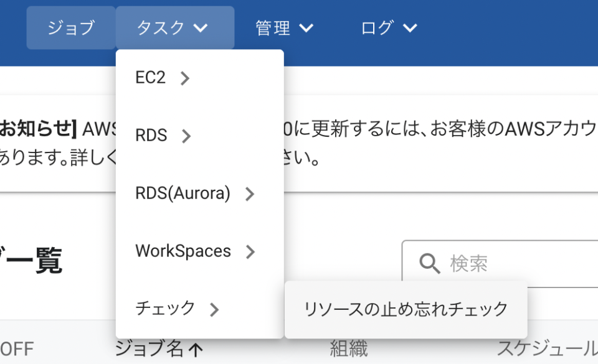Screen dimensions: 598x364
Task: Click the chevron icon next to チェック
Action: (x=214, y=309)
